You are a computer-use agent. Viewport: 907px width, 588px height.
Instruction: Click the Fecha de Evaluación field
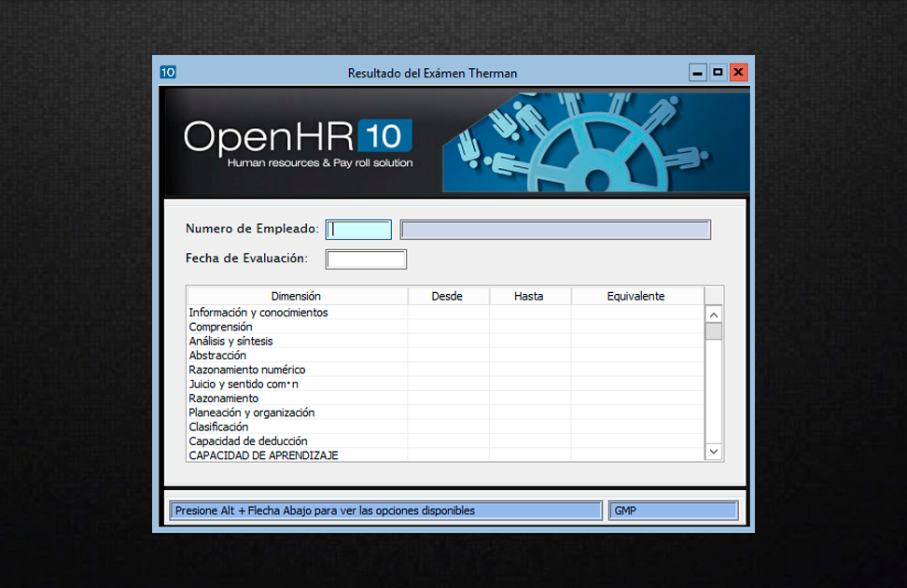[x=366, y=259]
